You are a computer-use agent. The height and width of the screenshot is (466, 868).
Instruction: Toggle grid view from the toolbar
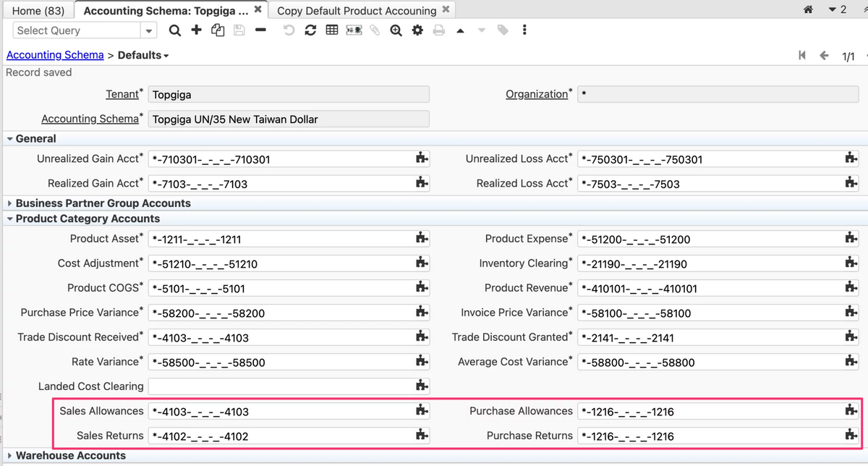[x=332, y=30]
